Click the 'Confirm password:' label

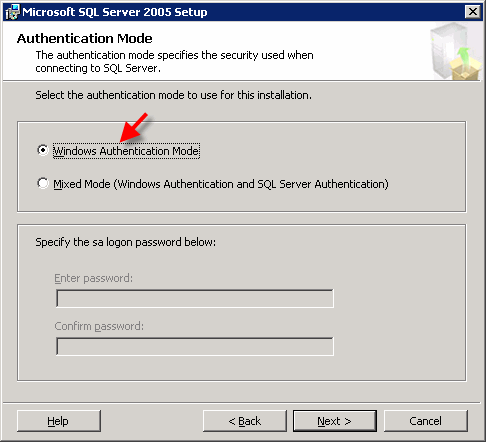99,326
